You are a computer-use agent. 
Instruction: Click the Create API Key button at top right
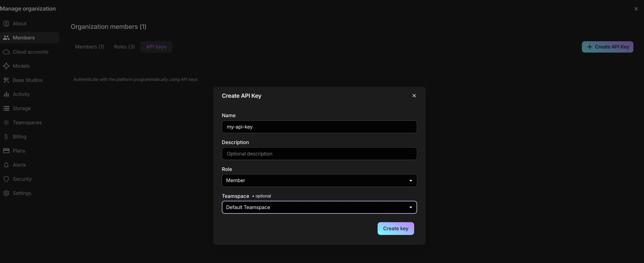pos(607,47)
